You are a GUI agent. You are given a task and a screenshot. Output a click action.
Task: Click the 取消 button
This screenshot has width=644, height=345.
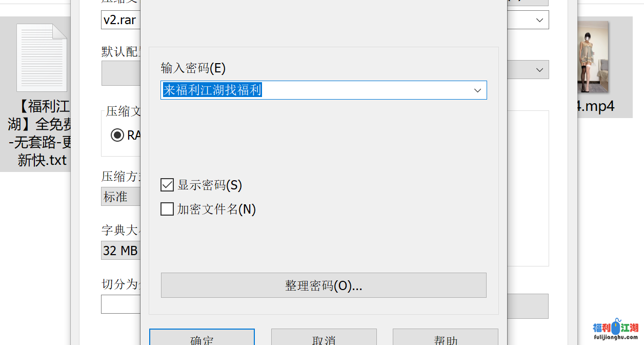(x=324, y=339)
